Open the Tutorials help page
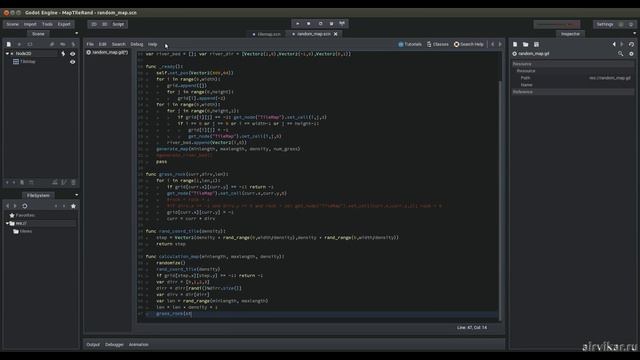Viewport: 640px width, 360px height. tap(410, 44)
